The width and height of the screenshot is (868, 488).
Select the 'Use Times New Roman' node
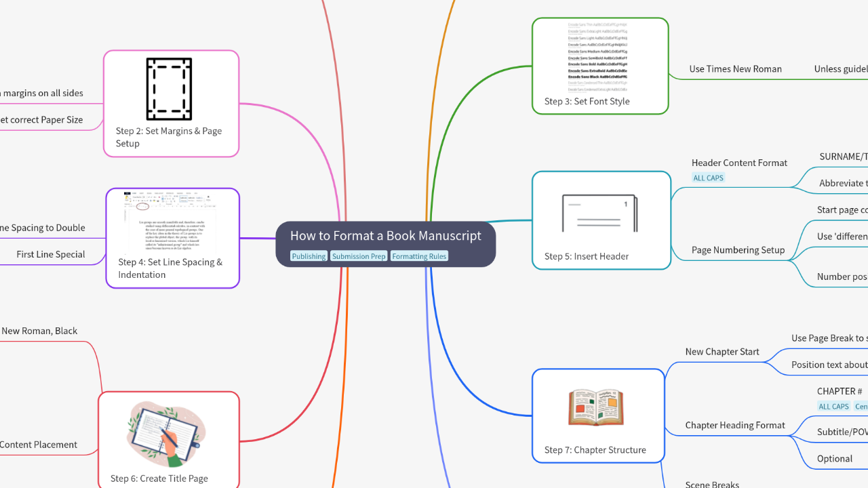pos(735,68)
